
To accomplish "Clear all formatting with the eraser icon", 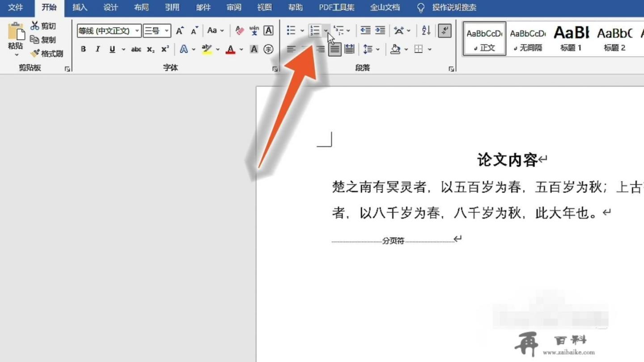I will (240, 31).
